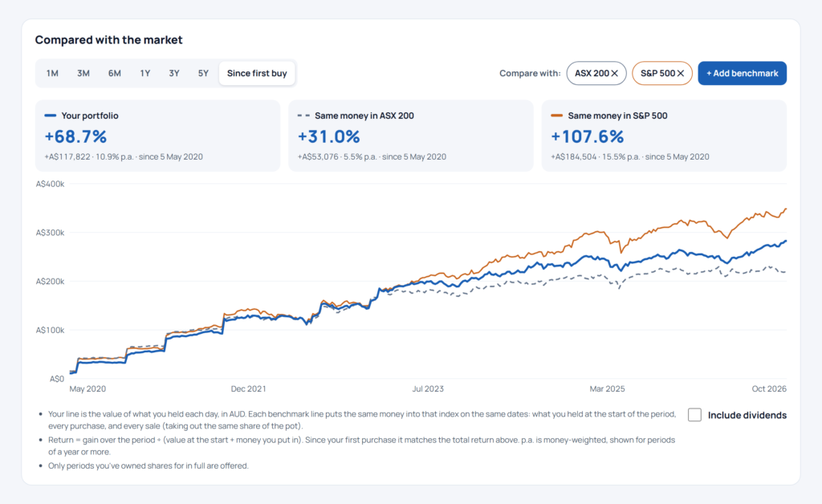Image resolution: width=822 pixels, height=504 pixels.
Task: Click the +31.0% ASX 200 return value
Action: pos(328,136)
